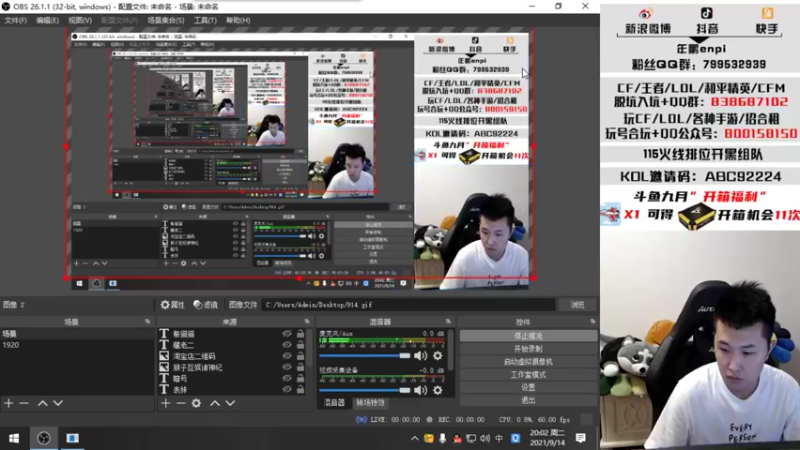Viewport: 800px width, 450px height.
Task: Move the scene down with the down arrow
Action: pyautogui.click(x=58, y=403)
